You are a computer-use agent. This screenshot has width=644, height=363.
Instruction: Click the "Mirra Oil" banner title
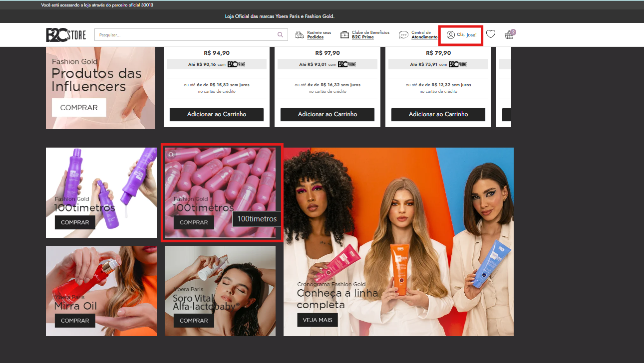(75, 306)
